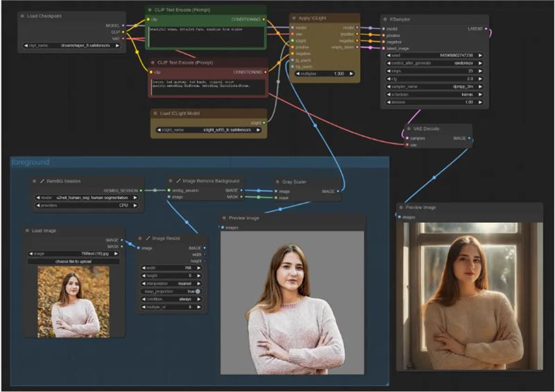
Task: Toggle the keep_proportion switch in Image Resize
Action: pos(198,291)
